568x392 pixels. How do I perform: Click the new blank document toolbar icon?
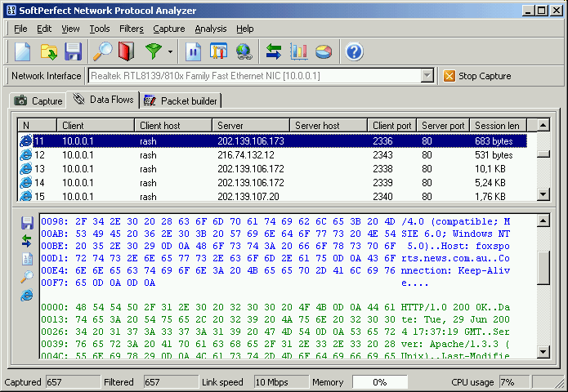coord(22,52)
